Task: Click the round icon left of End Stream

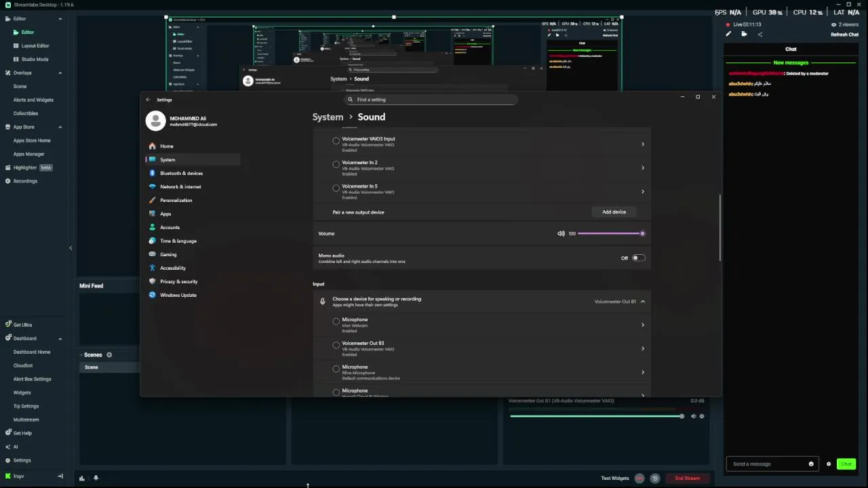Action: point(639,478)
